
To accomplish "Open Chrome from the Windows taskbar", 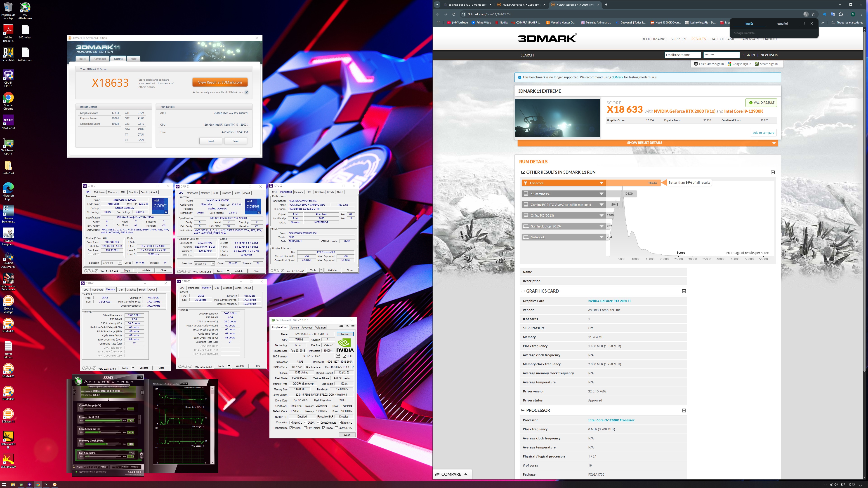I will 38,485.
